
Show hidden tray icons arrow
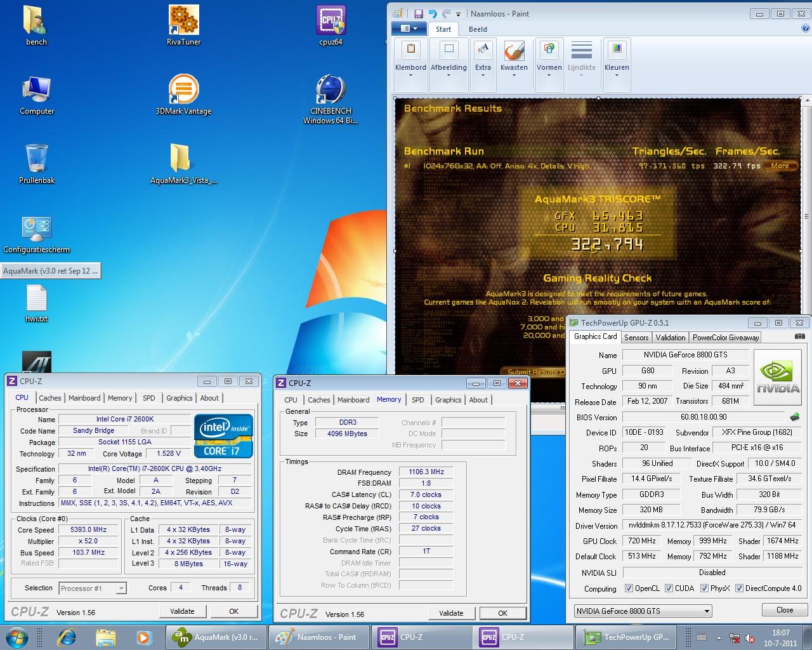719,638
